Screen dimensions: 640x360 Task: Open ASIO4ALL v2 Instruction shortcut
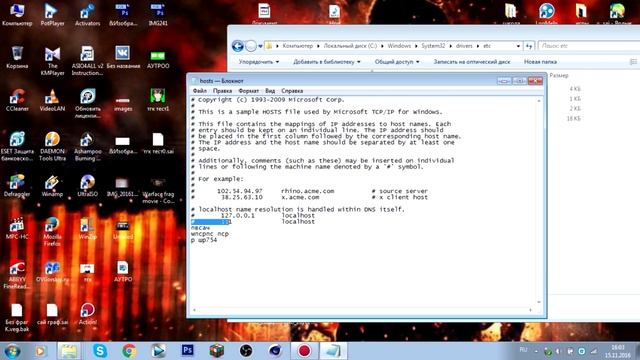87,60
